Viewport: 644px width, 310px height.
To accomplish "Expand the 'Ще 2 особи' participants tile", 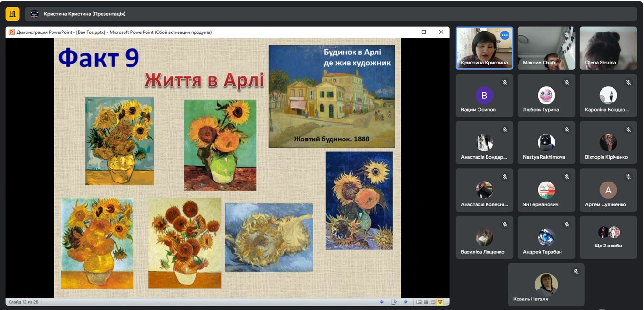I will 608,237.
